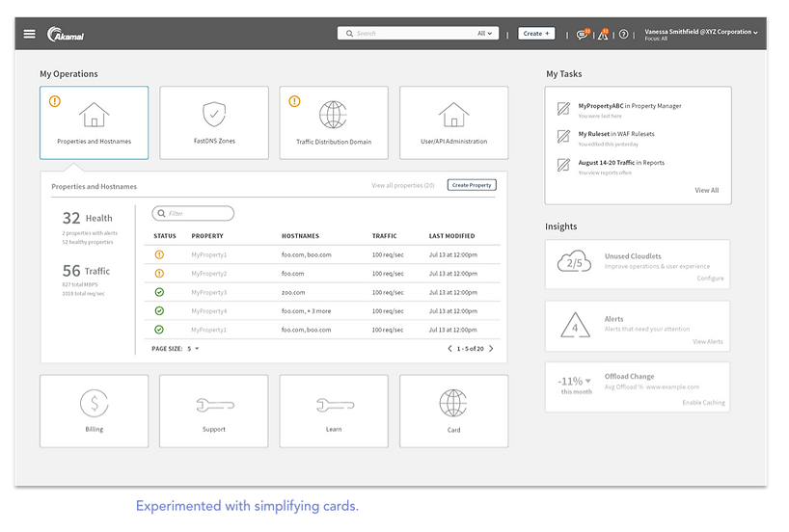789x532 pixels.
Task: Click the '32 Health' summary
Action: [87, 218]
